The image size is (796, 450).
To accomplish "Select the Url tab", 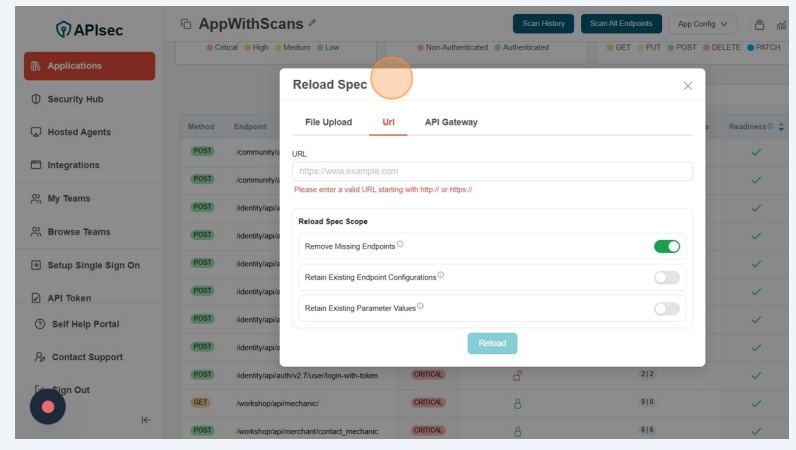I will (388, 122).
